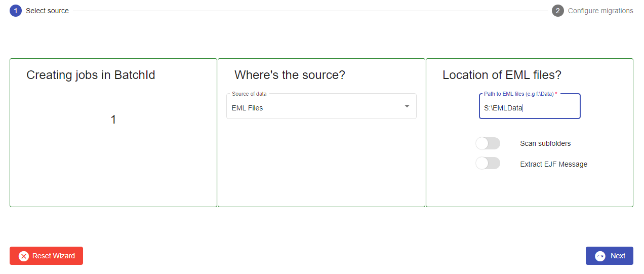Click the step 2 circle icon

[x=557, y=11]
